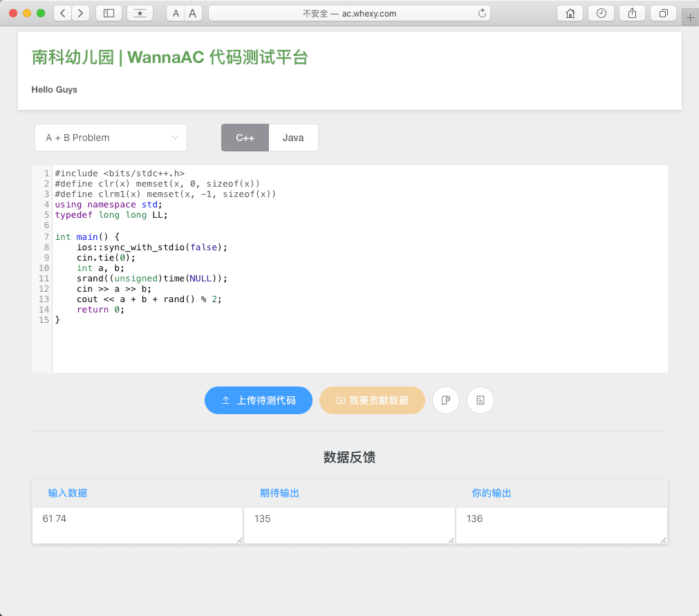Click the 输入数据 text area showing 61 74
The width and height of the screenshot is (699, 616).
click(137, 525)
